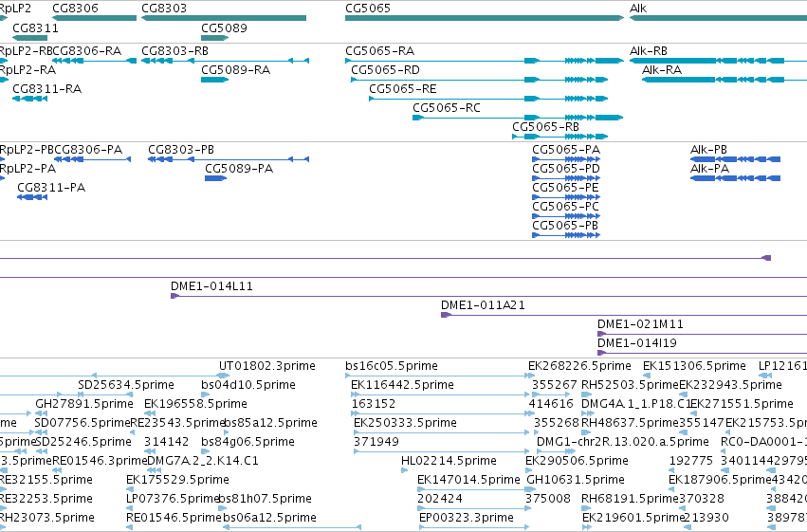Click EST EK151306.5prime
Image resolution: width=807 pixels, height=532 pixels.
694,366
